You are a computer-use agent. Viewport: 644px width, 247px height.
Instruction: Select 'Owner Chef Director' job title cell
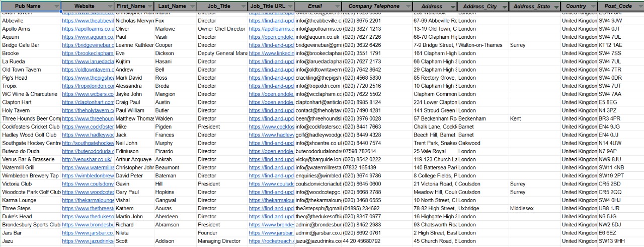[x=222, y=29]
